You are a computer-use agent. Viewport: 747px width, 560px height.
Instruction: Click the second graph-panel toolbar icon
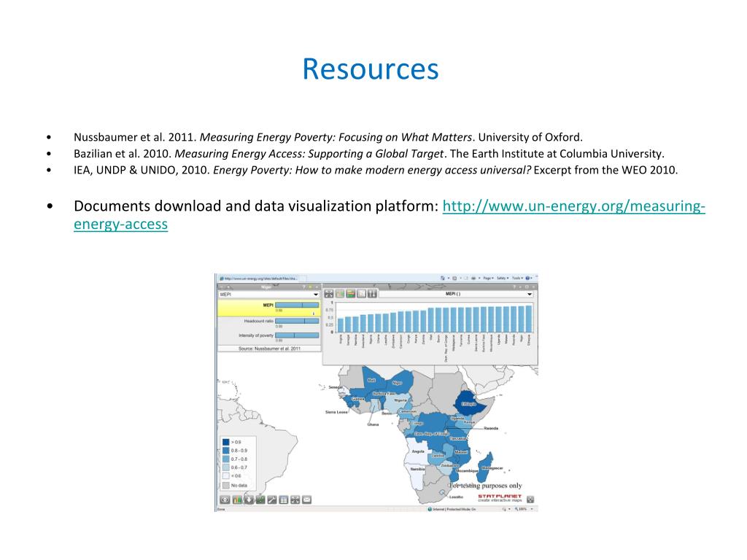pyautogui.click(x=340, y=294)
